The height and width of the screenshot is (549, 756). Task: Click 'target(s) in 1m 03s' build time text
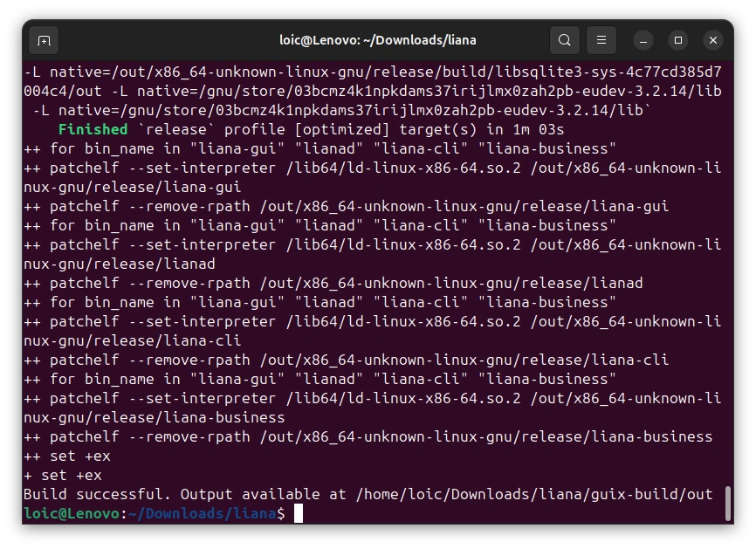[482, 130]
